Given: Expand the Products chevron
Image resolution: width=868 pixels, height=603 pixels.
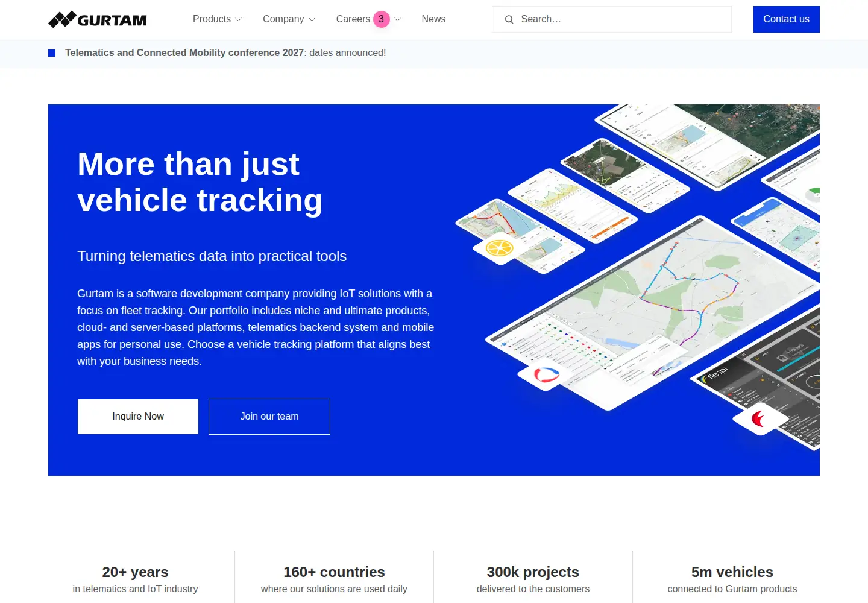Looking at the screenshot, I should point(239,20).
